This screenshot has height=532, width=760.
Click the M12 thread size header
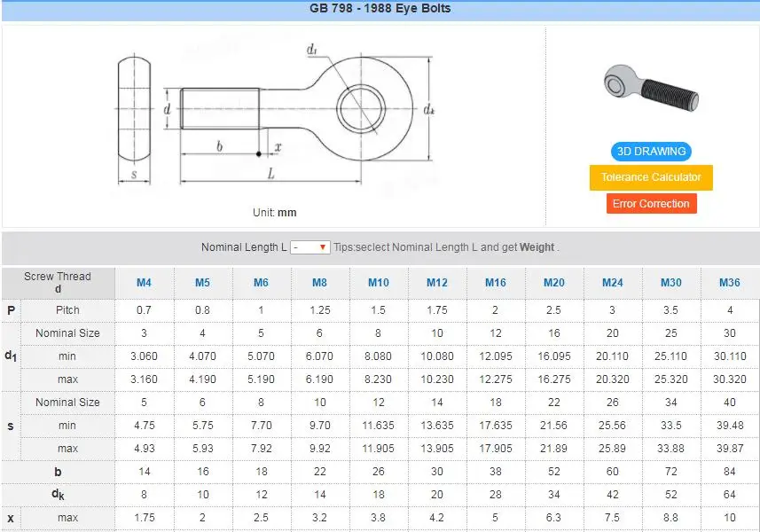point(436,283)
